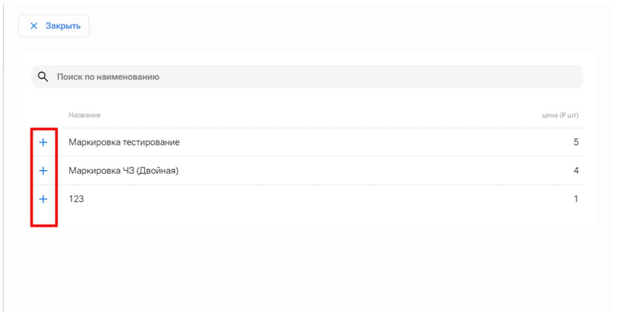Image resolution: width=644 pixels, height=312 pixels.
Task: Click the word тестирование in the first row
Action: pos(152,142)
